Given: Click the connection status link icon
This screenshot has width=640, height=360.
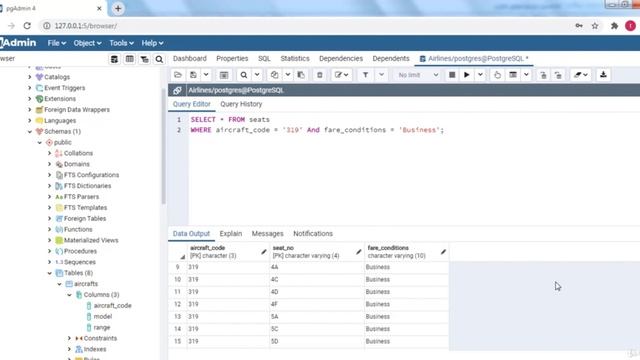Looking at the screenshot, I should [x=177, y=90].
